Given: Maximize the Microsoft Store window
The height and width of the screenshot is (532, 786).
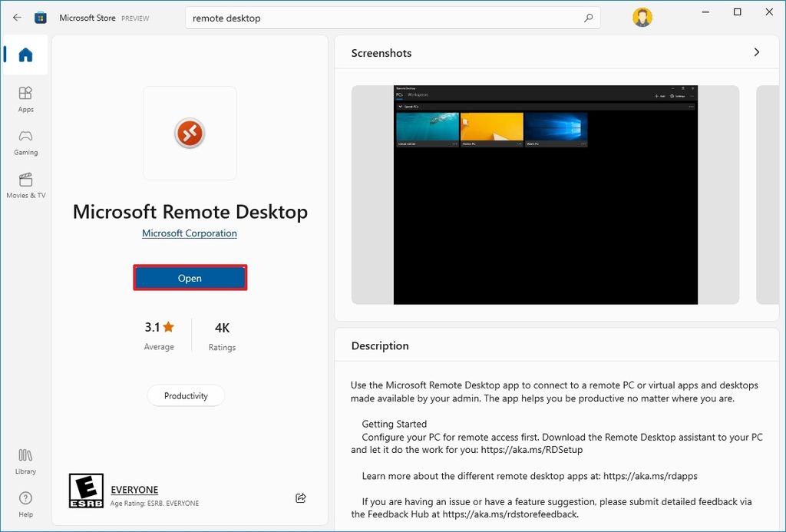Looking at the screenshot, I should click(738, 12).
